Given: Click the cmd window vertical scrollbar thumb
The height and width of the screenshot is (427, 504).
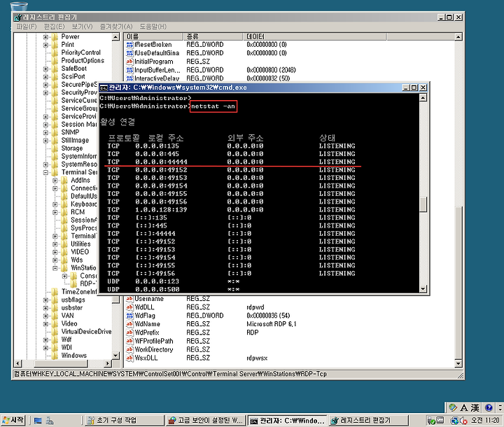Looking at the screenshot, I should [423, 204].
